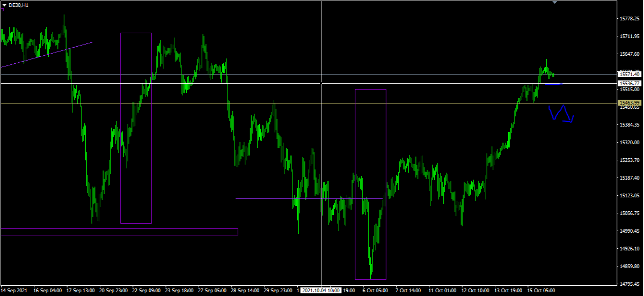Click time axis label 12 Oct 10:00

coord(477,290)
